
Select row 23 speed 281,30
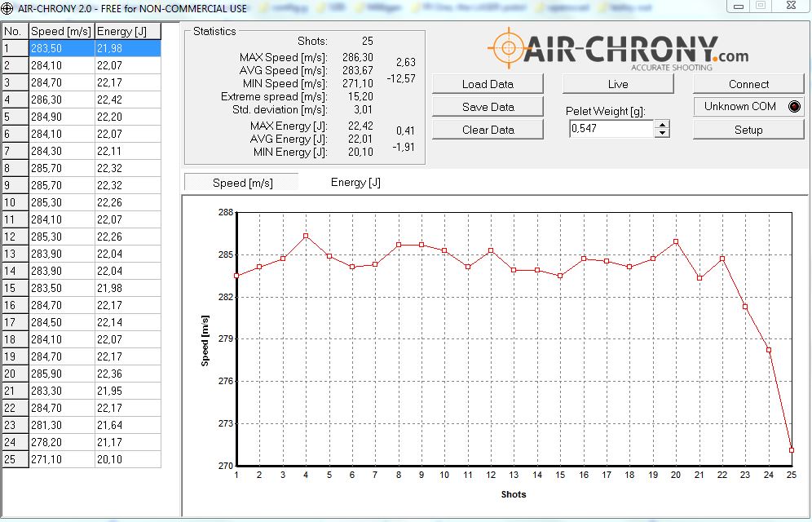[x=62, y=425]
